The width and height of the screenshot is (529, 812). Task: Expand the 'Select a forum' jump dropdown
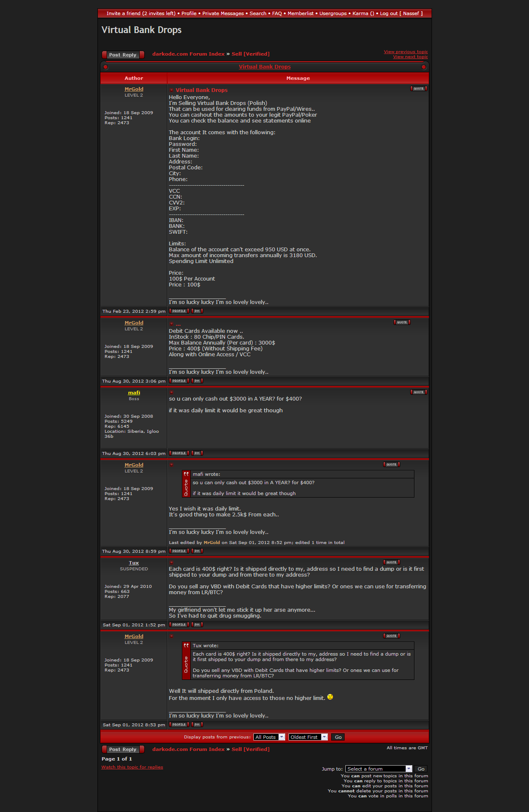point(378,769)
